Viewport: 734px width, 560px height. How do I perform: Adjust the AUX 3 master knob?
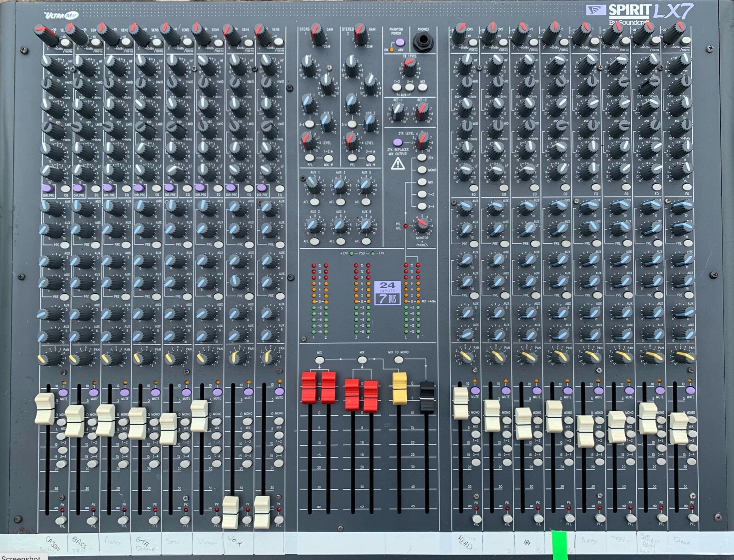pos(340,186)
